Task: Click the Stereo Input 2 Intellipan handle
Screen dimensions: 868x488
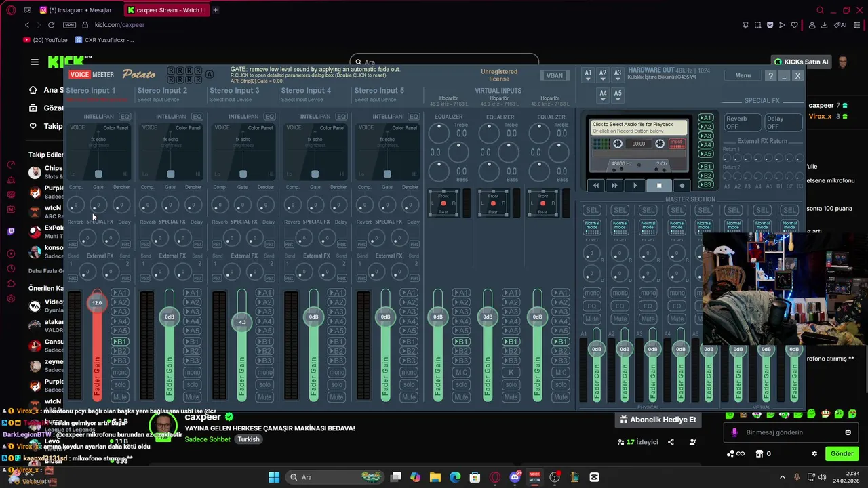Action: click(x=171, y=174)
